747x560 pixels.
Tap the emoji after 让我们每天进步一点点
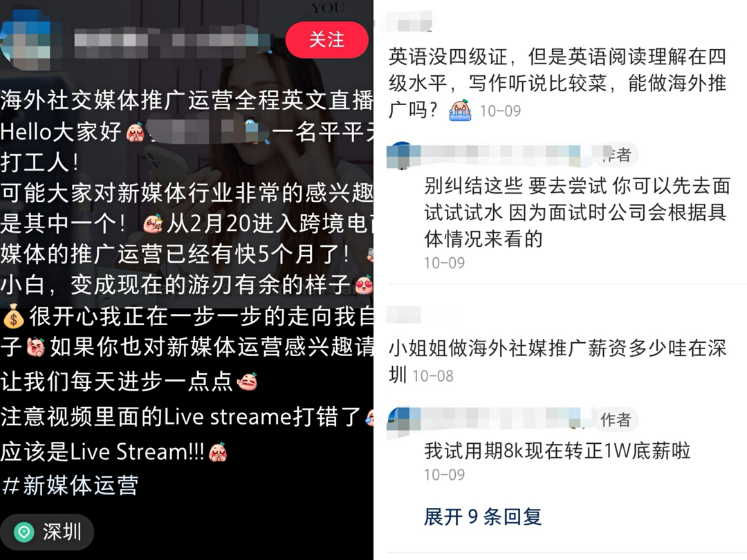(247, 382)
